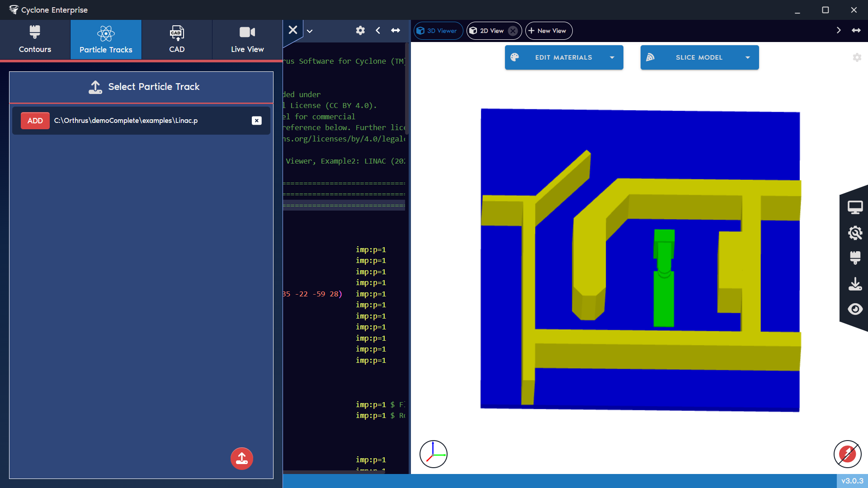Switch to the Particle Tracks tab
The height and width of the screenshot is (488, 868).
106,39
